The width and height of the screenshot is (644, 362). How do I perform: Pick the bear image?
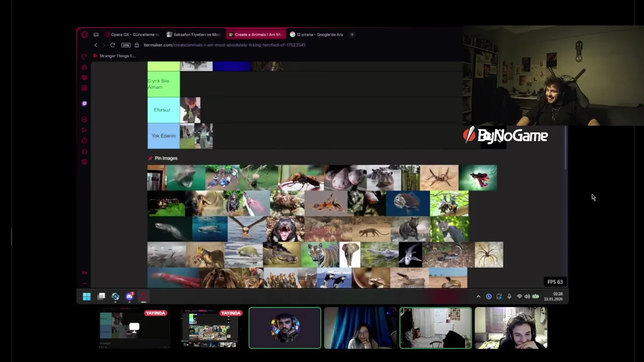410,229
